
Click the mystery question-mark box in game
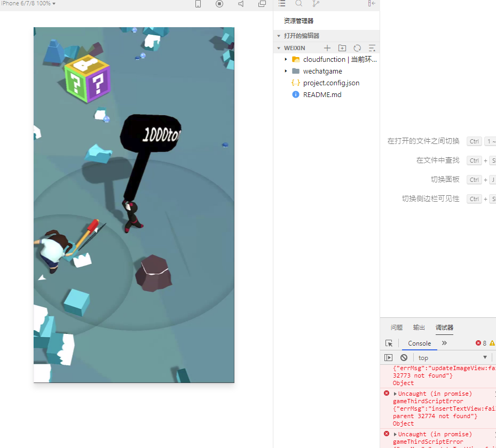pyautogui.click(x=88, y=79)
